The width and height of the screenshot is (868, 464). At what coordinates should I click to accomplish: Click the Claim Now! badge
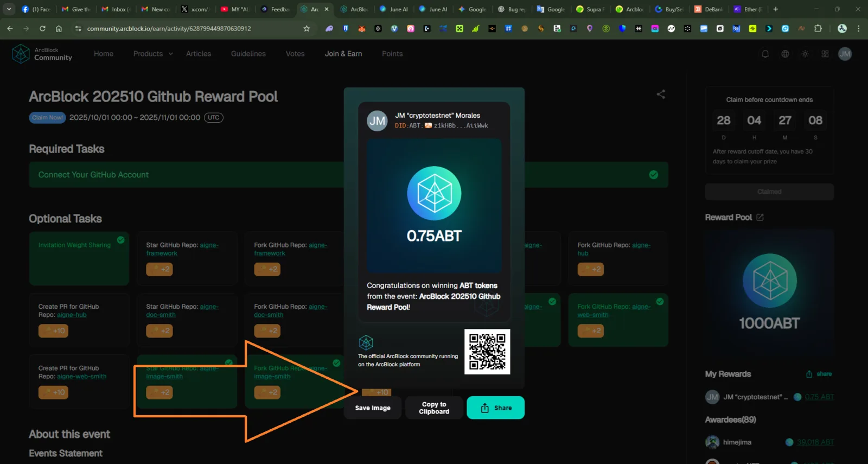(48, 118)
